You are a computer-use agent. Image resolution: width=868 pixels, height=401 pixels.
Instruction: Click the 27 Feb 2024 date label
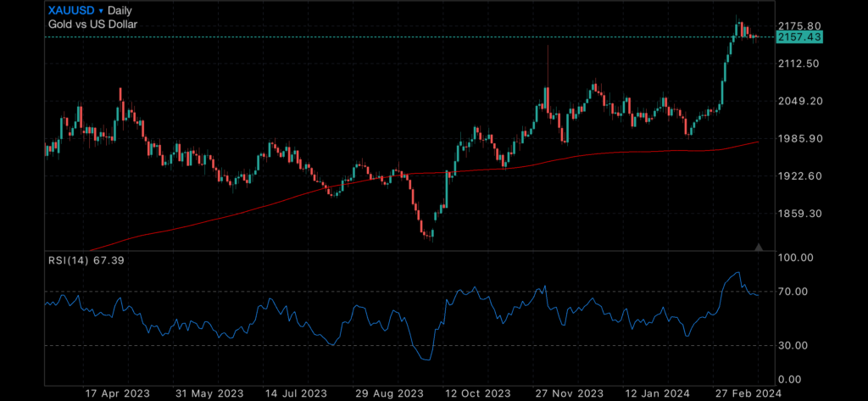click(x=747, y=393)
